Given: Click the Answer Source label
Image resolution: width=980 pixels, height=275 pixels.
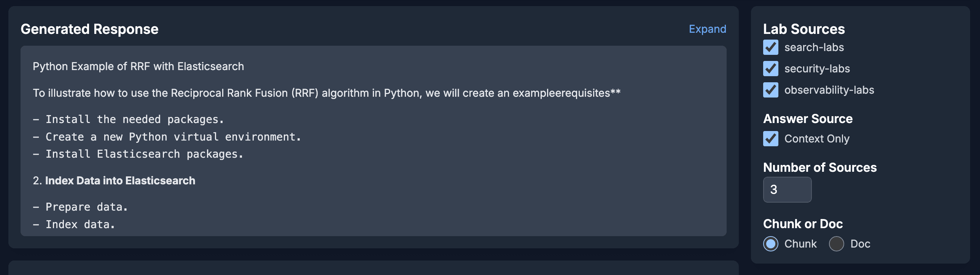Looking at the screenshot, I should (808, 118).
